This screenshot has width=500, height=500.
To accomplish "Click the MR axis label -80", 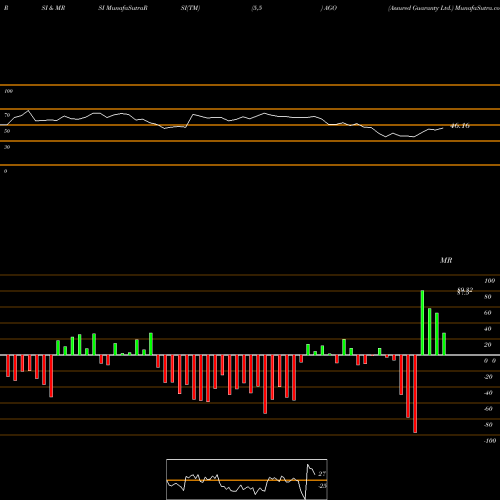I will point(488,425).
